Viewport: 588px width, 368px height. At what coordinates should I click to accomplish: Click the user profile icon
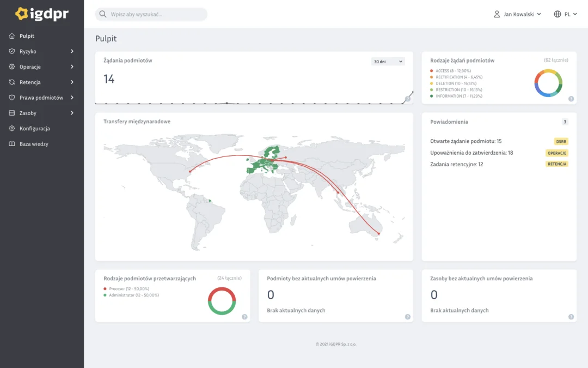click(x=497, y=14)
